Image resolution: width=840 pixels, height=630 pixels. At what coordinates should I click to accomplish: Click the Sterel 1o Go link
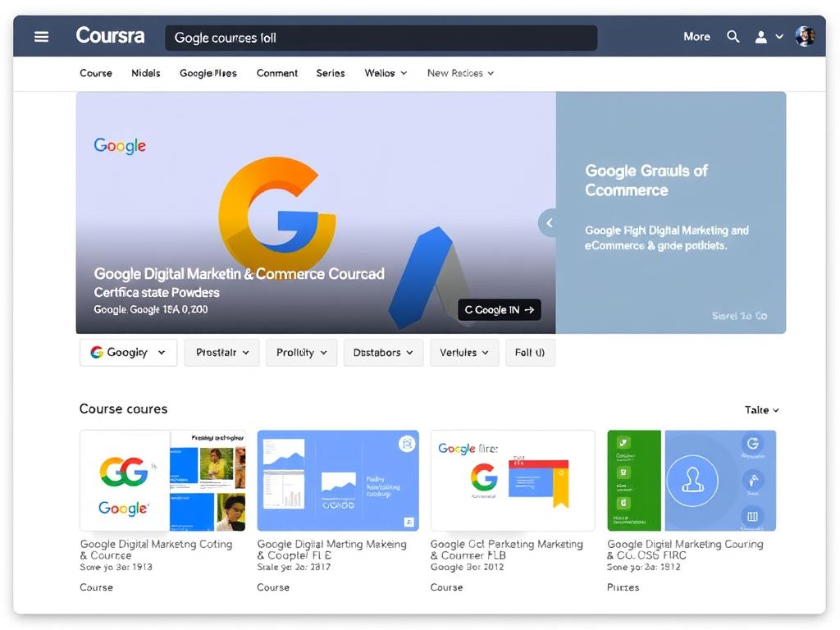pos(739,316)
